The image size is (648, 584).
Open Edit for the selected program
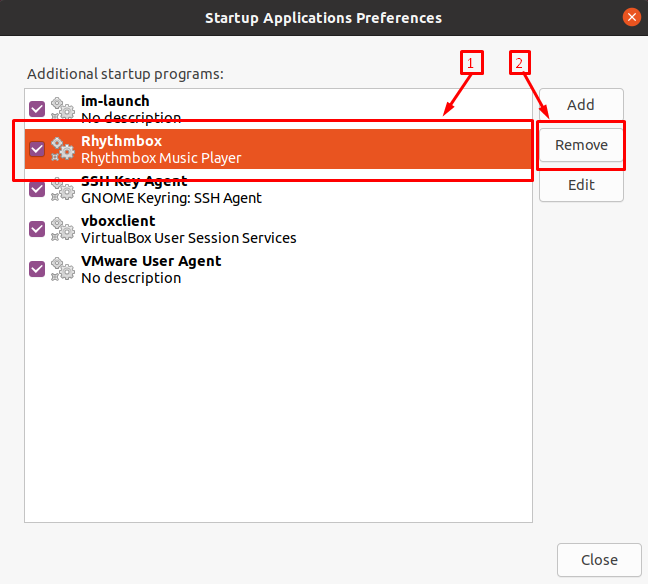pyautogui.click(x=581, y=185)
